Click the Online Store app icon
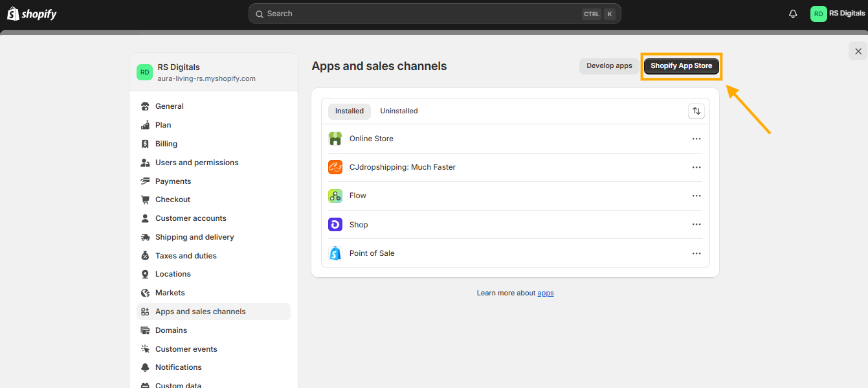 335,139
